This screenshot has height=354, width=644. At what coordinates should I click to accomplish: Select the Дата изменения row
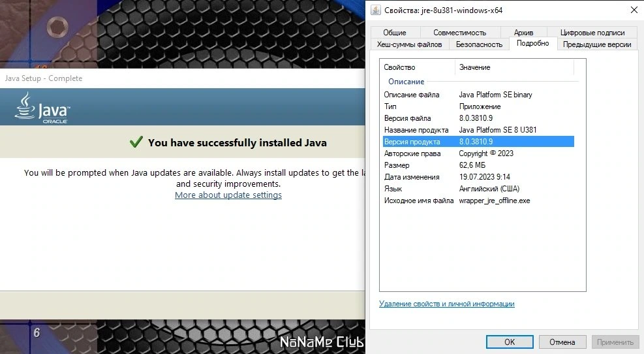(478, 177)
